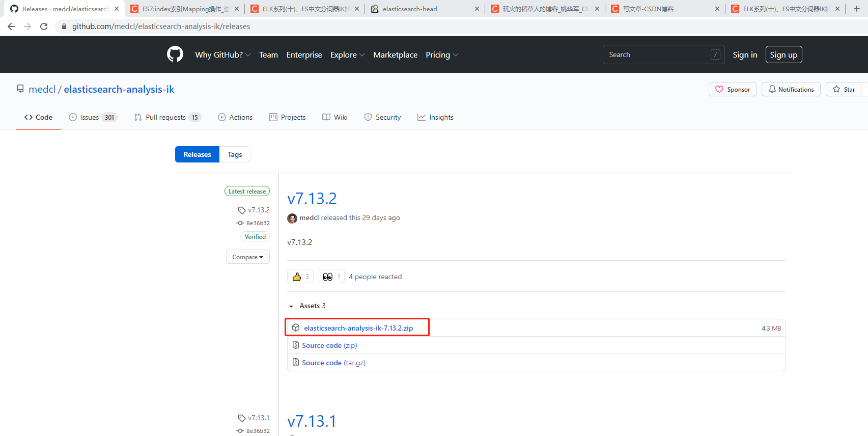The width and height of the screenshot is (868, 436).
Task: Open the v7.13.2 release title
Action: (312, 199)
